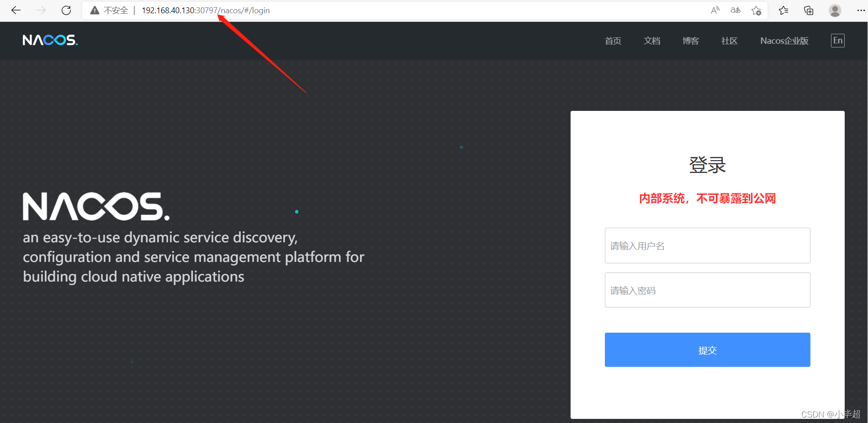This screenshot has height=423, width=868.
Task: Open the 社区 navigation item
Action: pos(730,41)
